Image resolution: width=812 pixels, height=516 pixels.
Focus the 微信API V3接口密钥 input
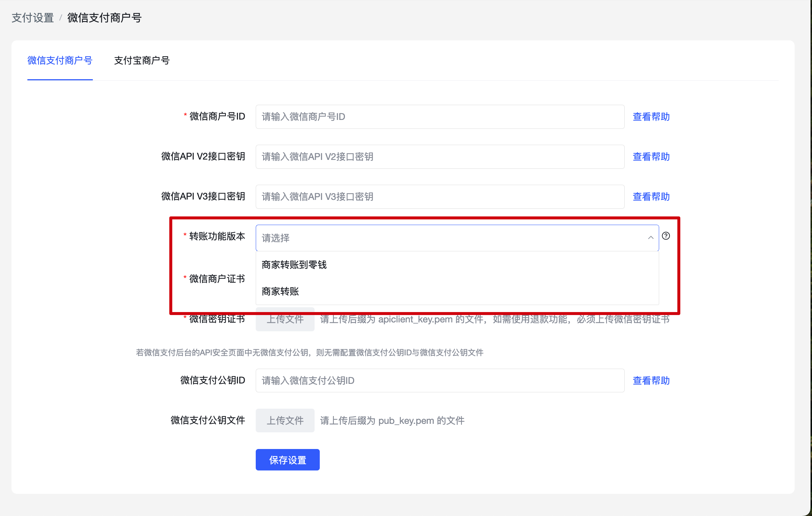pos(440,197)
